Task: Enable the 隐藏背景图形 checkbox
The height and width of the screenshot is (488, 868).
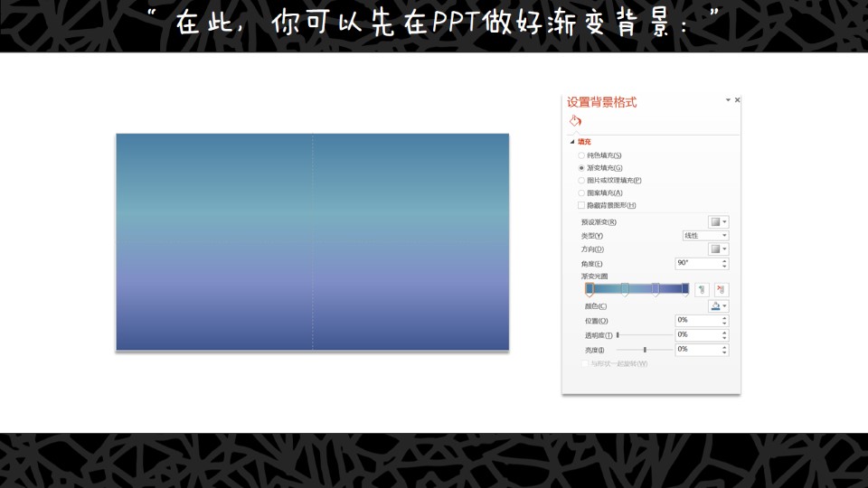Action: 581,205
